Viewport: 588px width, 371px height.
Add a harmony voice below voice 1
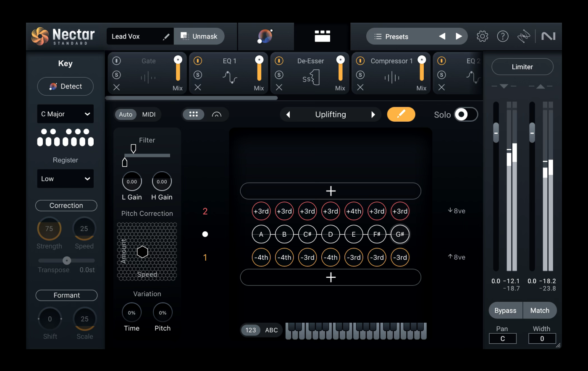331,277
